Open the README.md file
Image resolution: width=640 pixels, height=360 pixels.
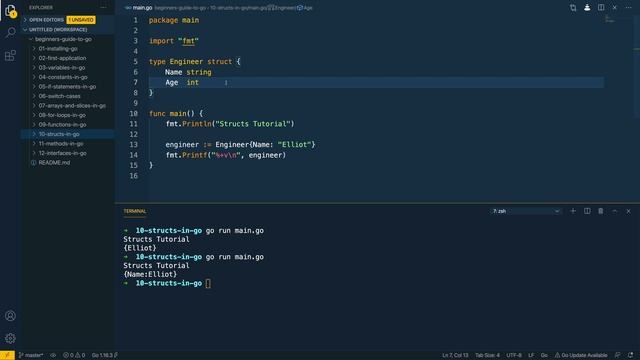pos(67,162)
